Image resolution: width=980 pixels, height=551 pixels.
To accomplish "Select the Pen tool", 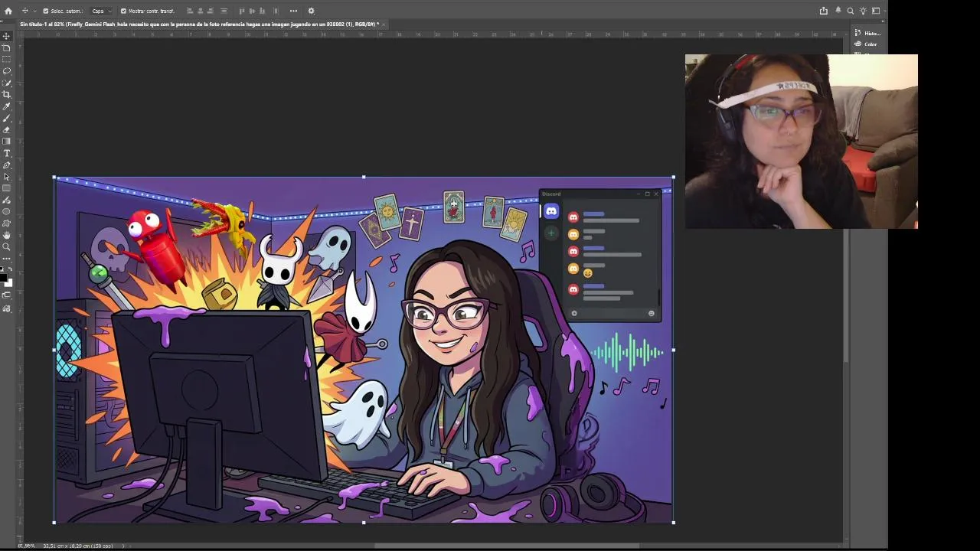I will [x=7, y=165].
